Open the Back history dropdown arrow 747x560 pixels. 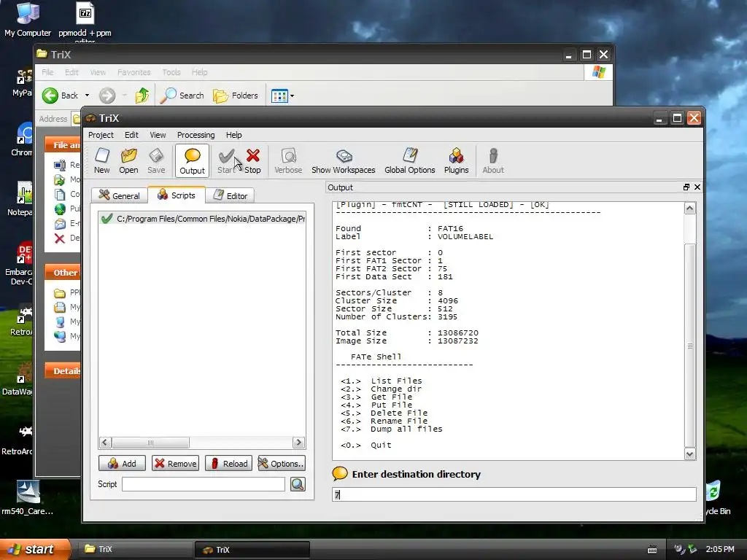point(88,96)
